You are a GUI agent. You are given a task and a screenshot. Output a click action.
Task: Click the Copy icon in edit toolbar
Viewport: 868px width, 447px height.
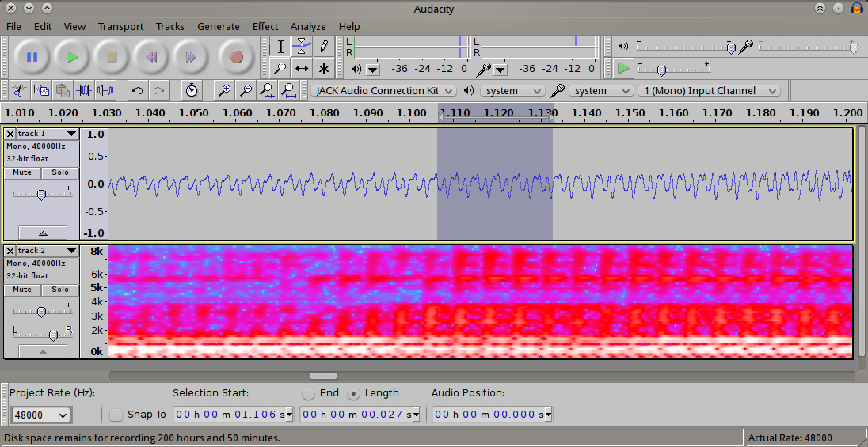click(41, 90)
